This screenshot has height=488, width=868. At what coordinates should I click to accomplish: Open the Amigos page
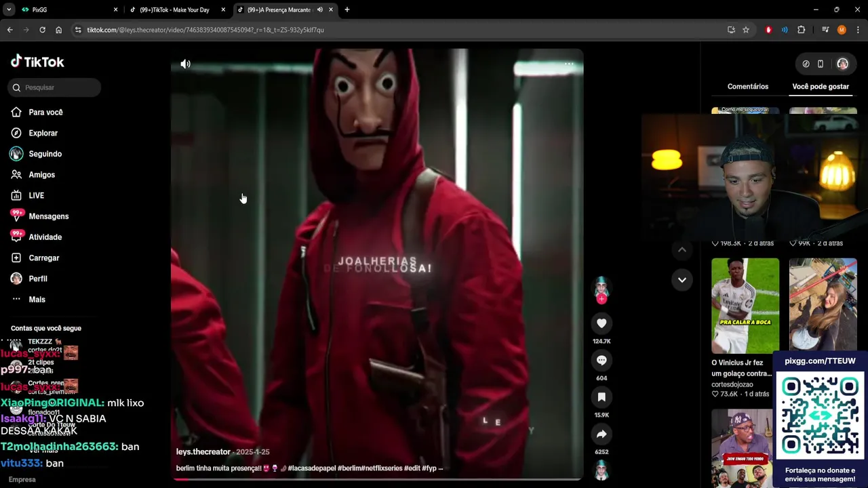tap(41, 175)
